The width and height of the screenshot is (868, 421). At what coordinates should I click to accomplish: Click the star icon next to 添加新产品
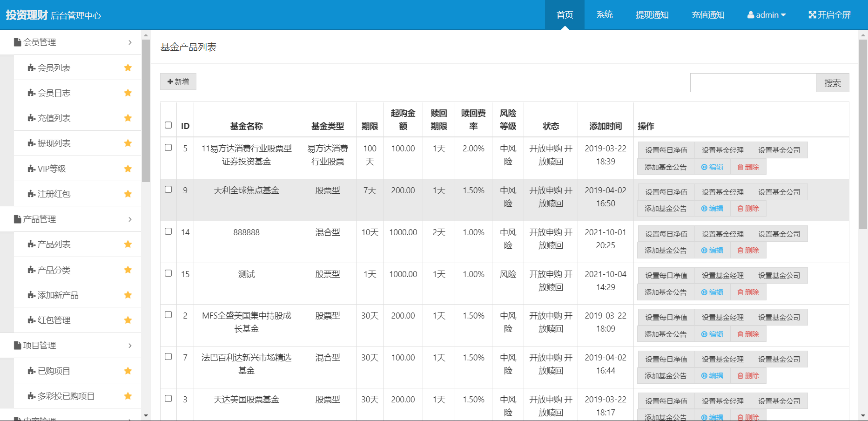[x=128, y=295]
